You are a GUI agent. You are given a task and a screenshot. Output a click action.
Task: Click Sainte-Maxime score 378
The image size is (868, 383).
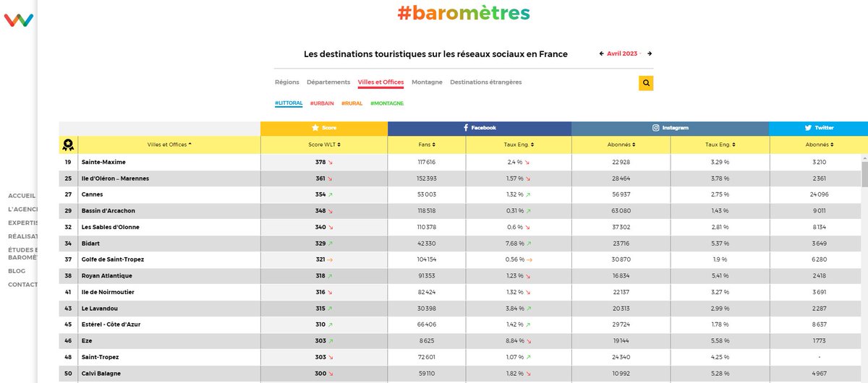coord(320,162)
